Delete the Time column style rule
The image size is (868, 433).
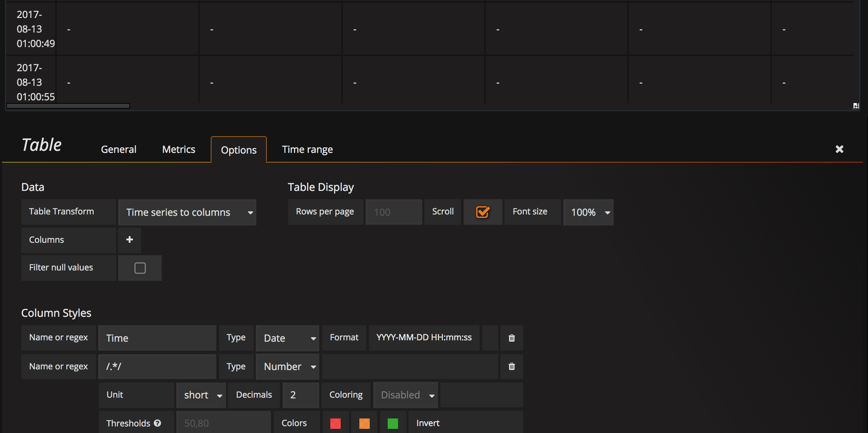pos(511,338)
